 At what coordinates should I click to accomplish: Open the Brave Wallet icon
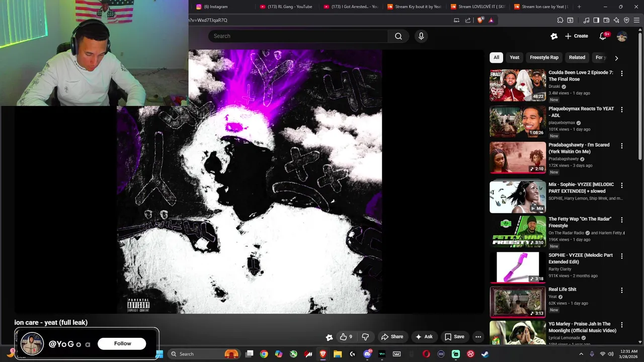(606, 20)
